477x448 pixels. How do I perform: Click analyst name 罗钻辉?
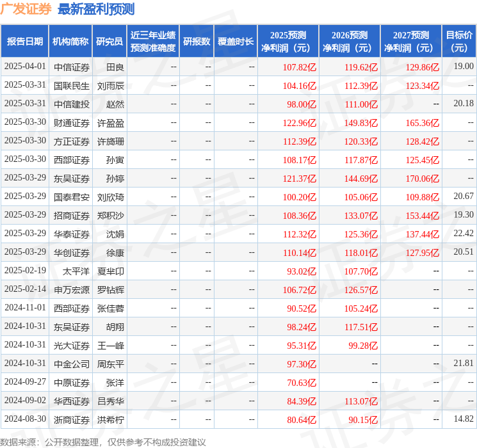click(110, 290)
